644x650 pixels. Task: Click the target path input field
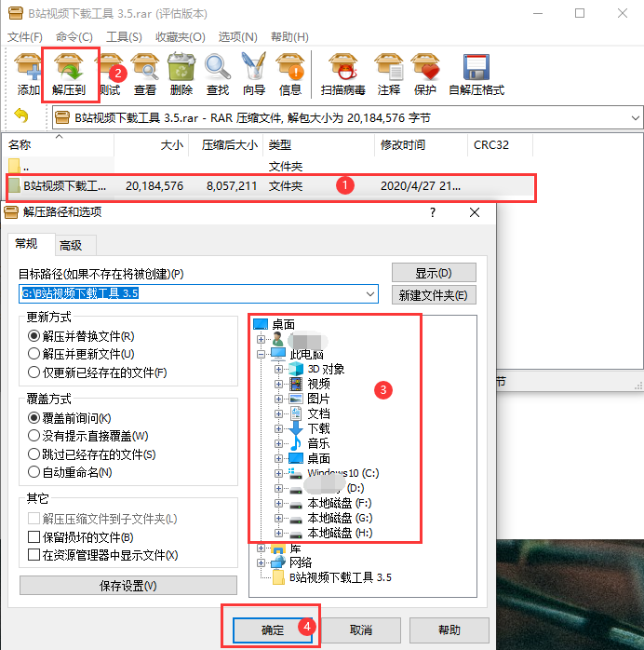(x=198, y=294)
